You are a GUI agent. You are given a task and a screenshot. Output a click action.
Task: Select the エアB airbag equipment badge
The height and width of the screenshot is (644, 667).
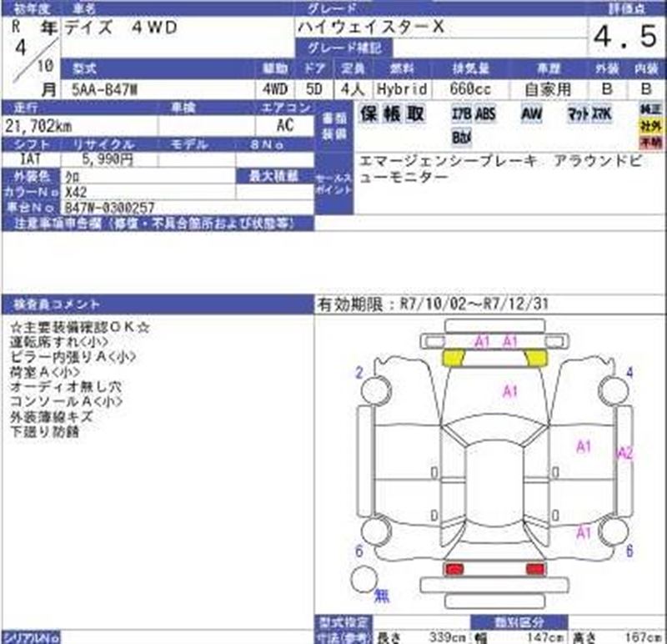tap(461, 113)
